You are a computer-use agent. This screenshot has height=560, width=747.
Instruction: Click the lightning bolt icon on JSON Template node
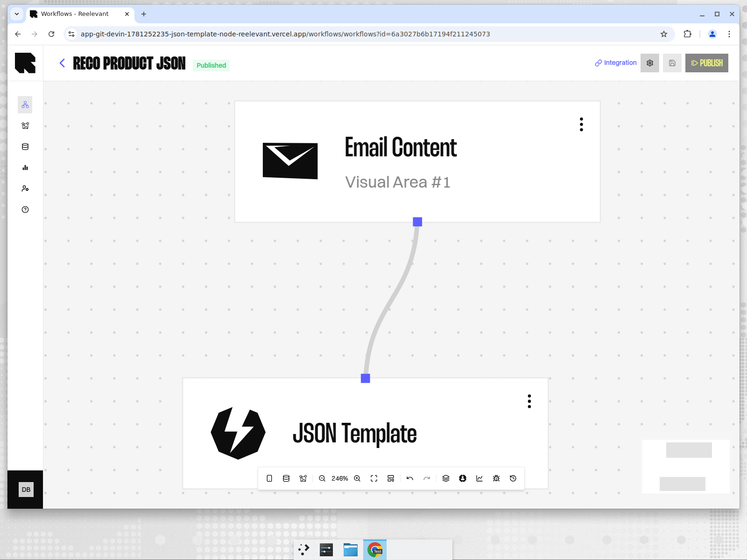pyautogui.click(x=238, y=433)
